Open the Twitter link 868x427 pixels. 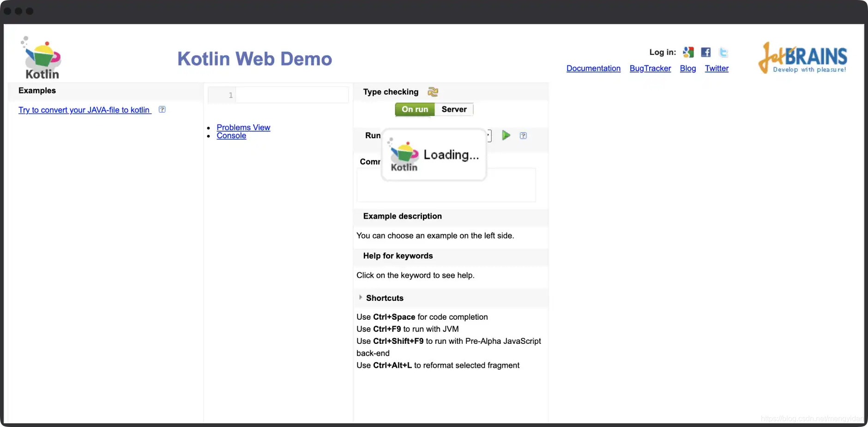pos(717,68)
